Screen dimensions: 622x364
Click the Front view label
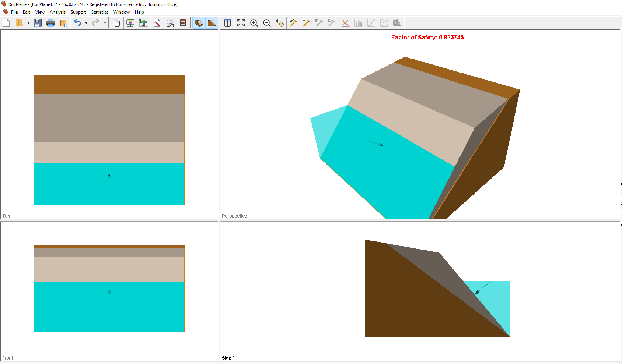point(7,358)
